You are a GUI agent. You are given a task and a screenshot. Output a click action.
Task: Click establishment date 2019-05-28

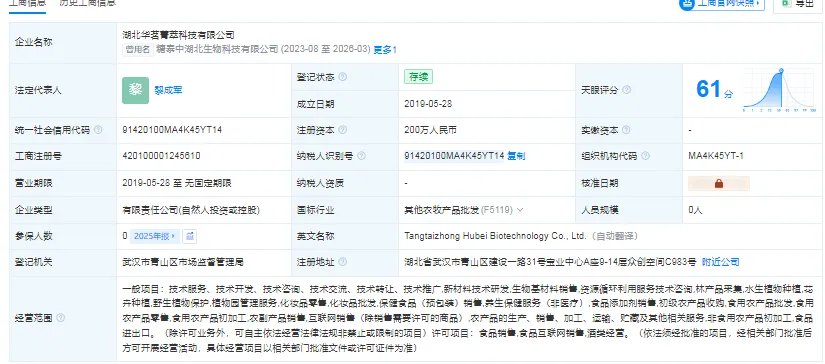(x=428, y=104)
